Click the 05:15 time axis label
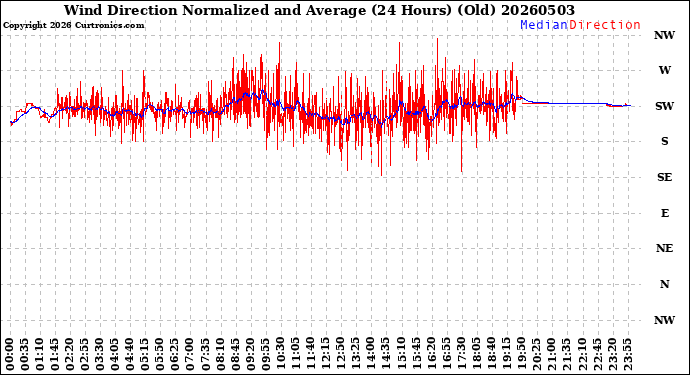The height and width of the screenshot is (375, 690). [146, 355]
